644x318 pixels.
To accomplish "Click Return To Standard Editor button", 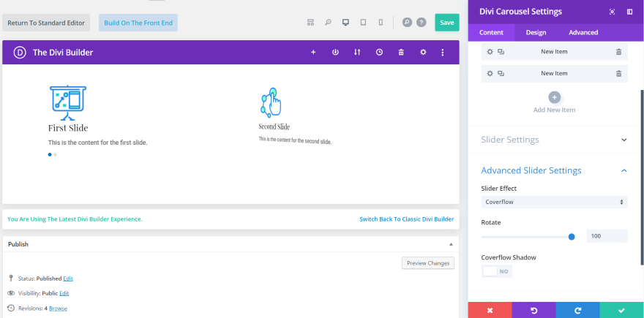I will point(46,23).
